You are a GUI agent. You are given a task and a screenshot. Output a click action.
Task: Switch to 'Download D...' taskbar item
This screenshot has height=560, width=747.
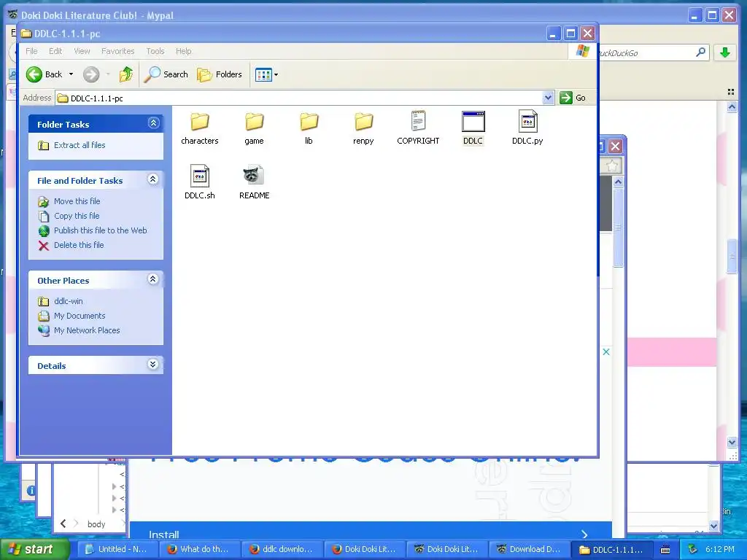528,550
